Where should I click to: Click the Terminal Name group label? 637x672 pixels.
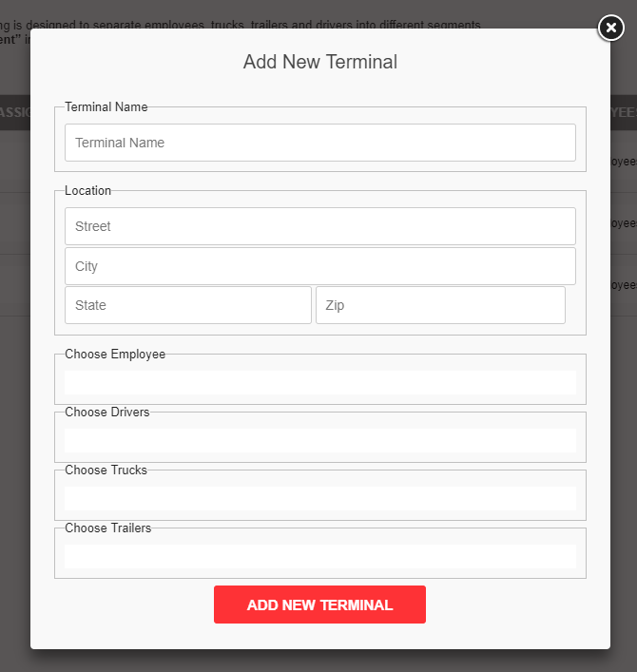(106, 107)
